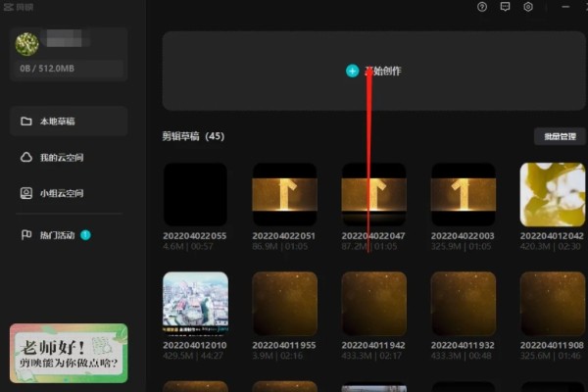Click the 剪映 logo in title bar
Viewport: 588px width, 392px height.
coord(19,7)
